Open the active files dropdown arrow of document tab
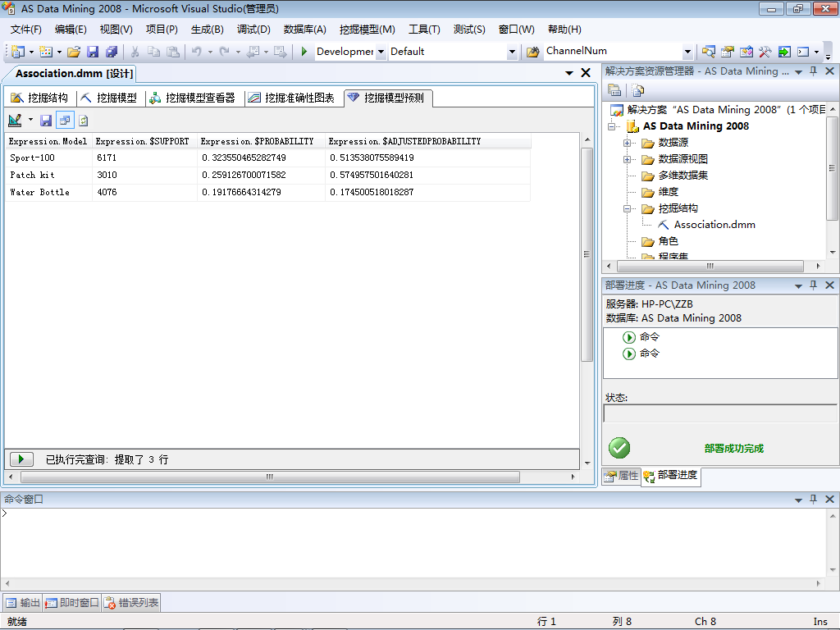Screen dimensions: 840x630 click(569, 73)
